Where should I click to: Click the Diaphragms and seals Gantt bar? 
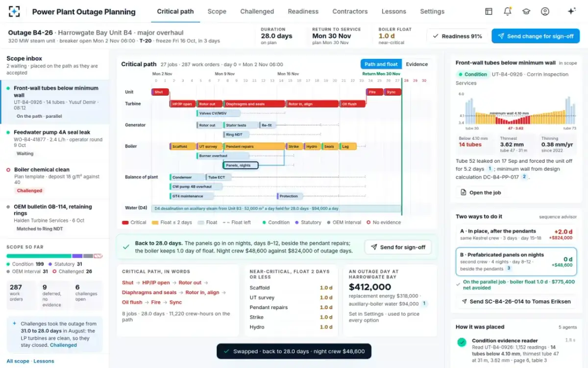[x=254, y=104]
